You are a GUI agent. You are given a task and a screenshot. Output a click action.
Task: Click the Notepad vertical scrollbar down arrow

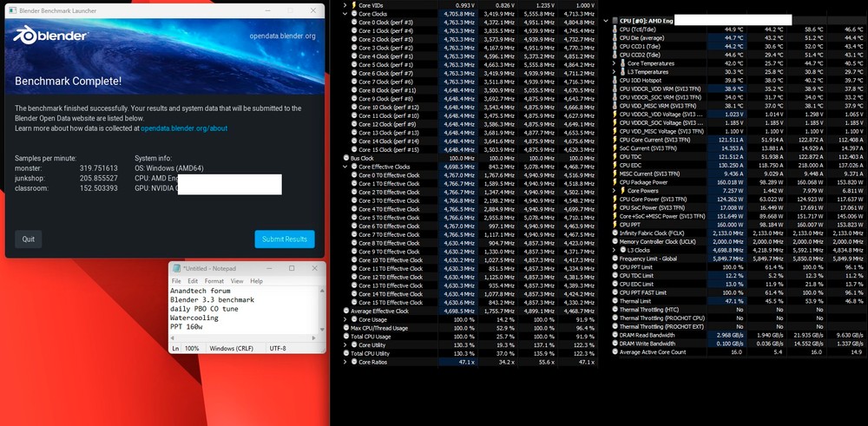pos(323,329)
